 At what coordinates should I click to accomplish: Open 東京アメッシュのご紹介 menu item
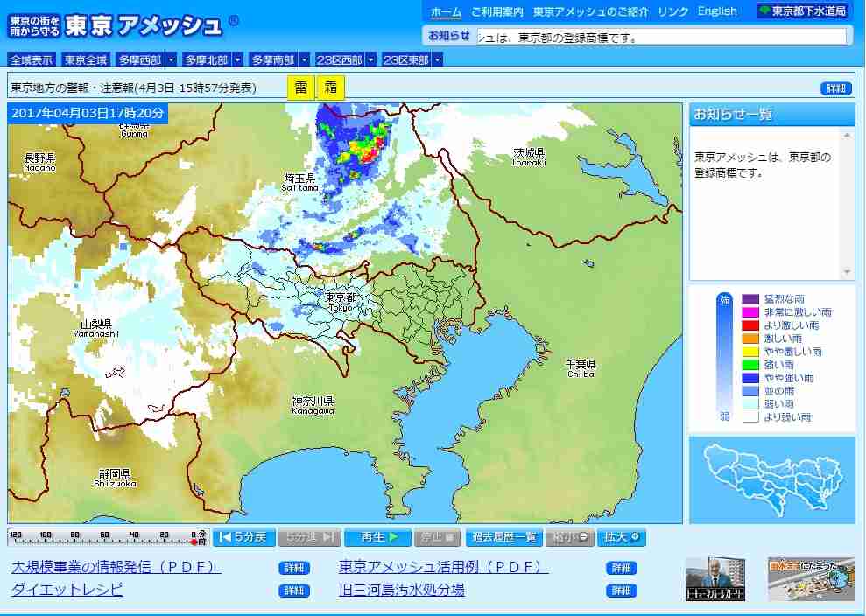[590, 11]
